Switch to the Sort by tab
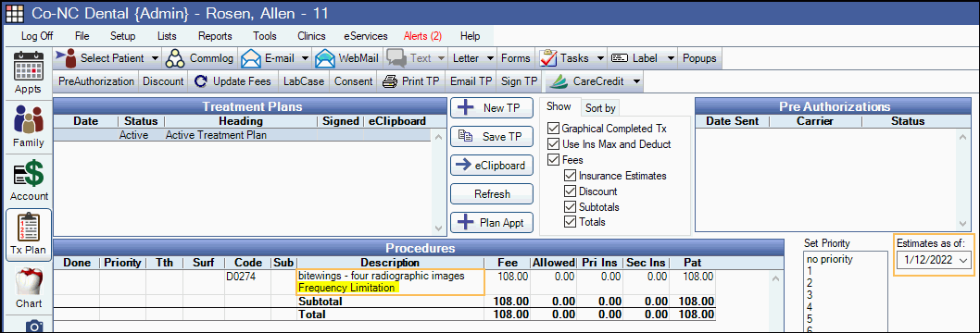 [600, 108]
